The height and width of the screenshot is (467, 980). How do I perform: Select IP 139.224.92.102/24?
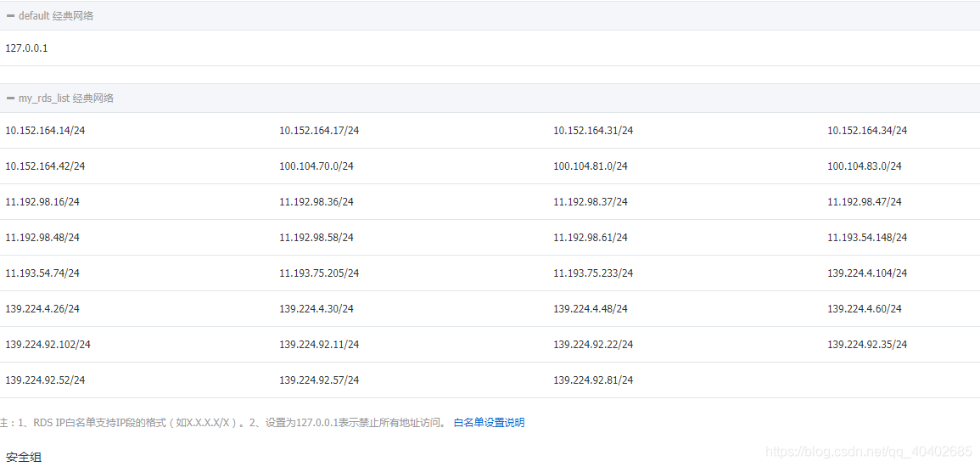click(48, 345)
